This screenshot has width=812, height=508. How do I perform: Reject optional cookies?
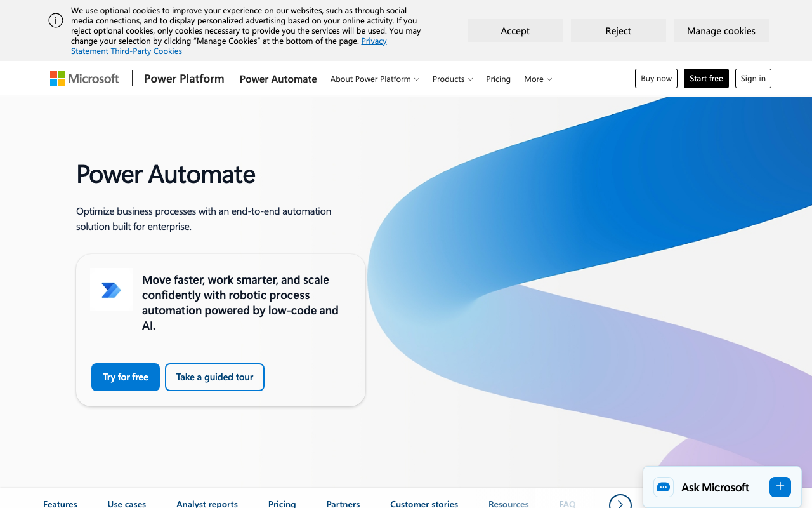[x=619, y=30]
